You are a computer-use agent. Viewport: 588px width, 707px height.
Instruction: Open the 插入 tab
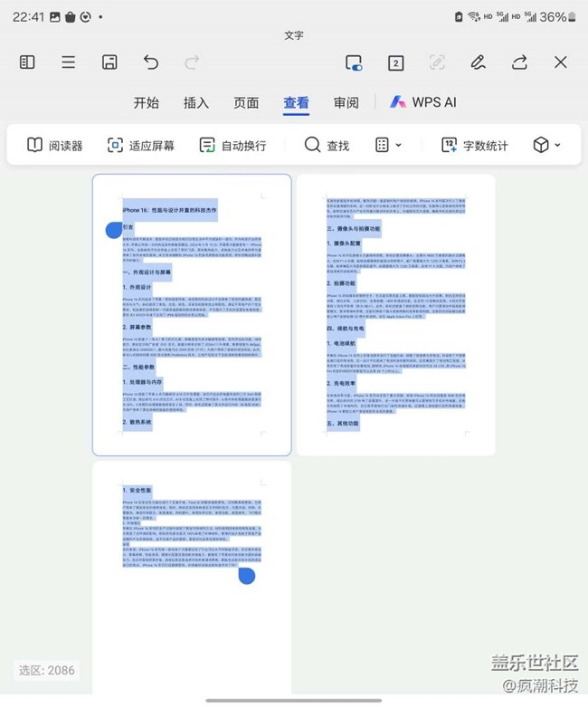[196, 102]
